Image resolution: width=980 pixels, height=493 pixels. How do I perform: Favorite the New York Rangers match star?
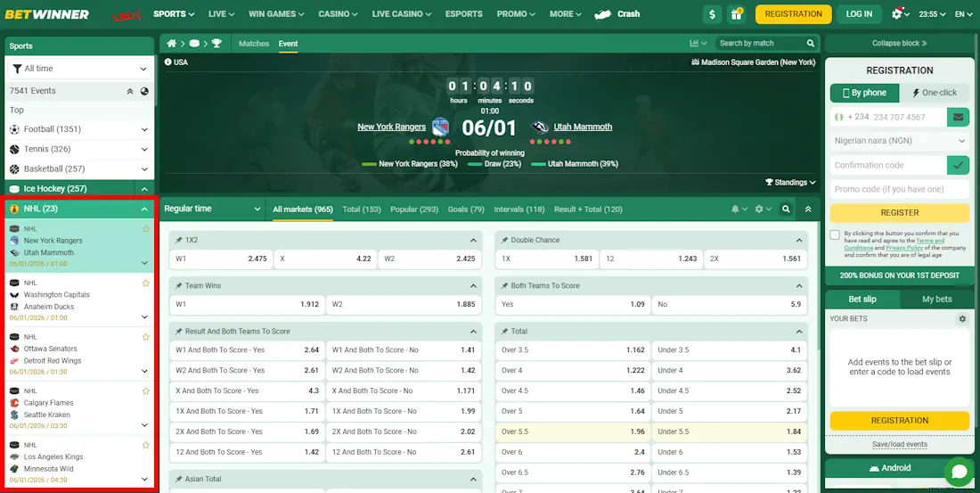(145, 229)
